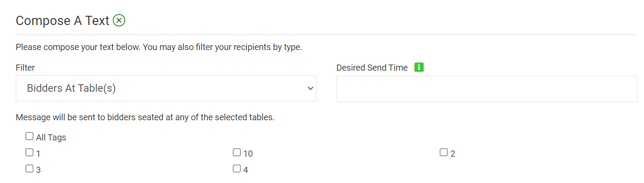Viewport: 644px width, 183px height.
Task: Click the "Please compose your text below" instruction
Action: (x=159, y=47)
